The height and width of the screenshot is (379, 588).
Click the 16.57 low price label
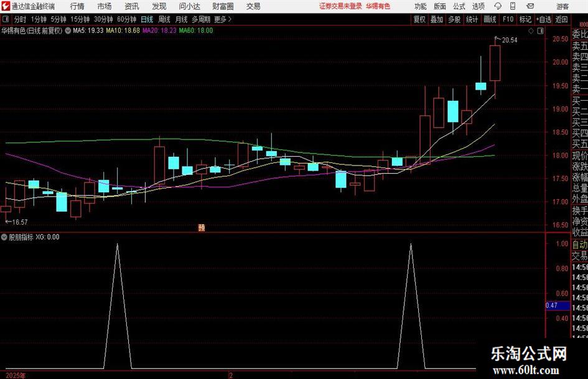pos(20,222)
